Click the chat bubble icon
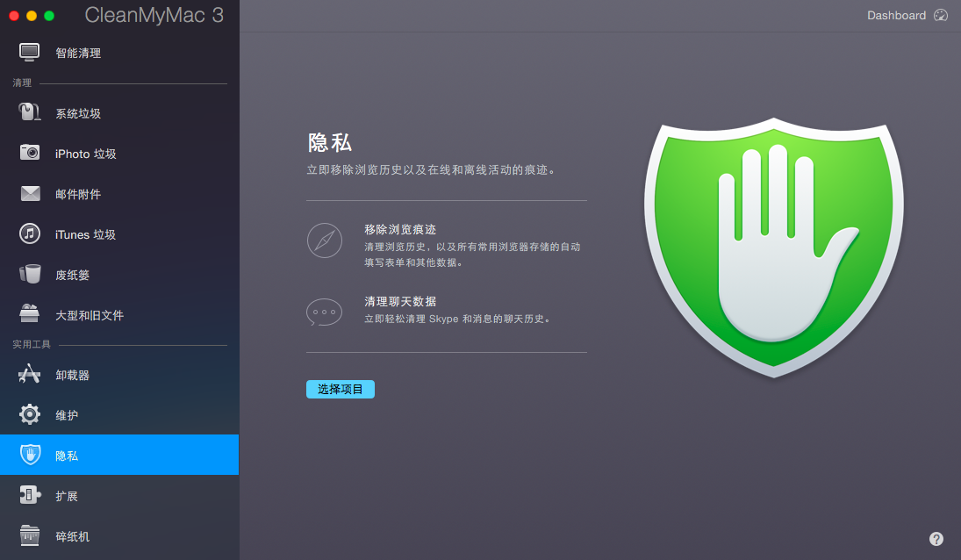Image resolution: width=961 pixels, height=560 pixels. click(324, 312)
